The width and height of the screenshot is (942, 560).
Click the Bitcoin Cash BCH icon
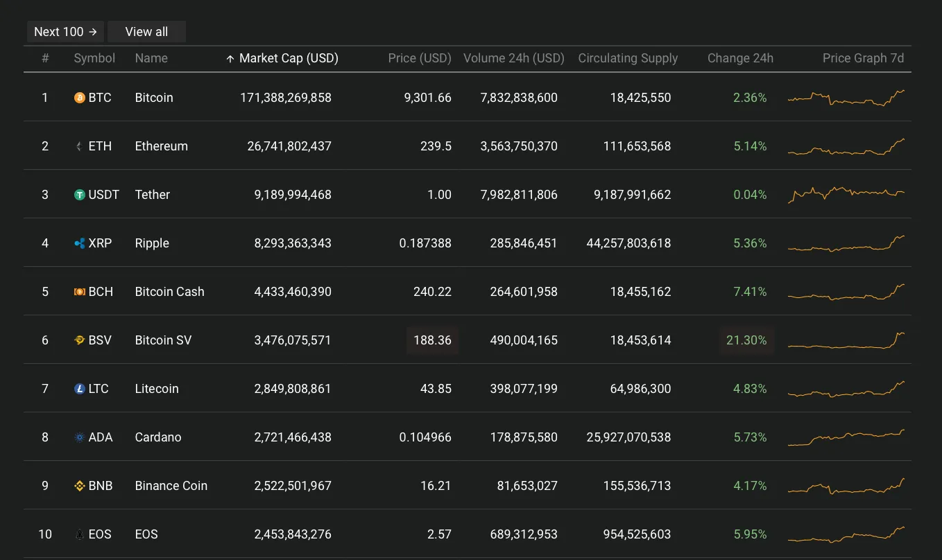(x=80, y=292)
